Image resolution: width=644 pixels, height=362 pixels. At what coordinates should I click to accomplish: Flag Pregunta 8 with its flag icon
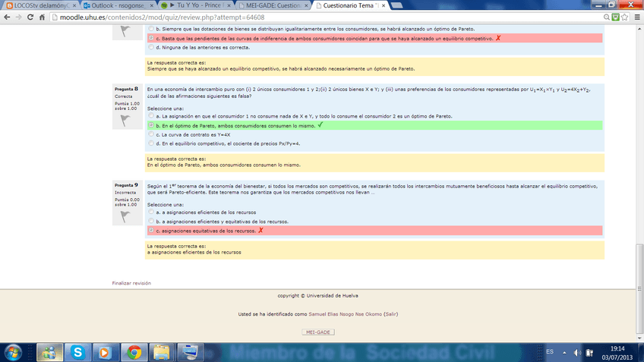pos(125,120)
